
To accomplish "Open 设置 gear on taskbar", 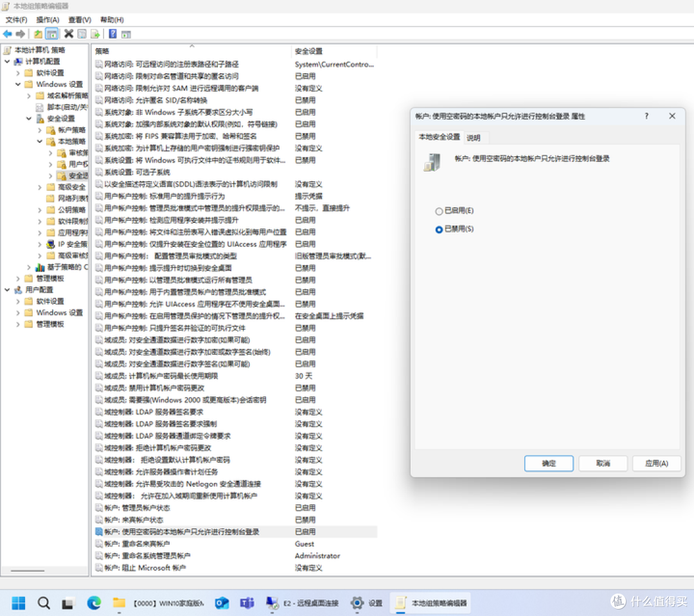I will [366, 603].
